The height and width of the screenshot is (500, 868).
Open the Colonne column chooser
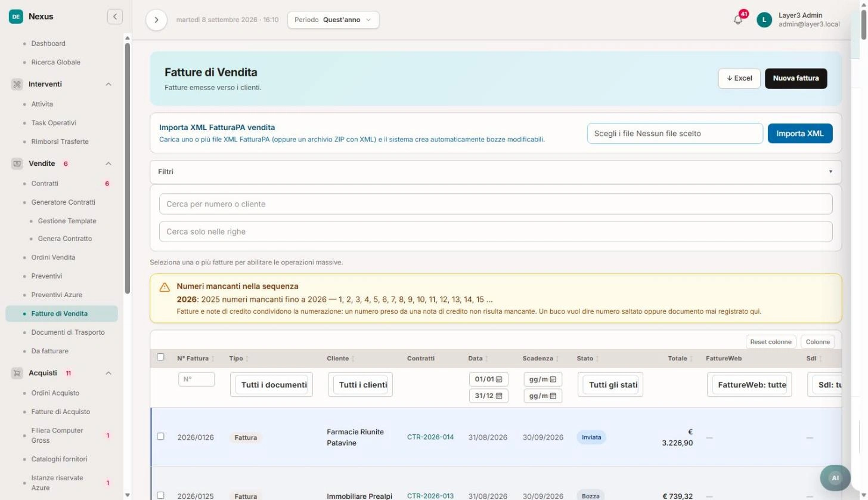click(x=818, y=342)
